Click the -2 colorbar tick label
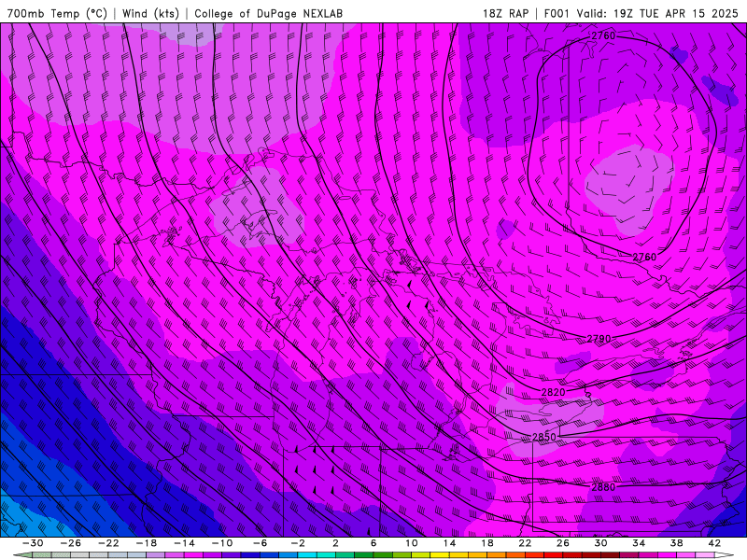This screenshot has height=560, width=747. [x=298, y=543]
